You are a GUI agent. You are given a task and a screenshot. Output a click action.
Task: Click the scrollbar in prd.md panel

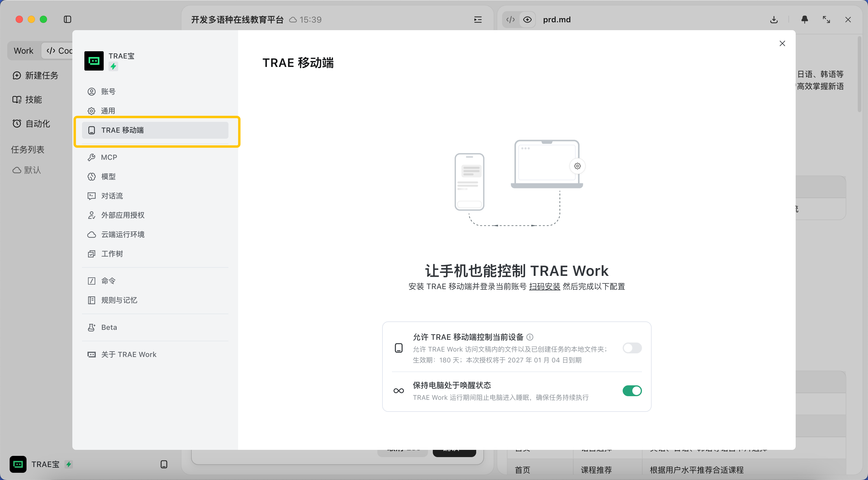860,74
